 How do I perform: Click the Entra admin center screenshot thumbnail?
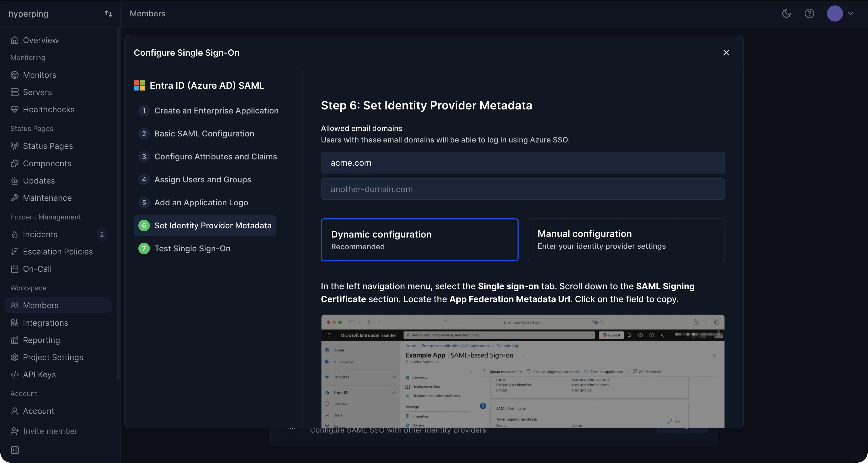[523, 371]
